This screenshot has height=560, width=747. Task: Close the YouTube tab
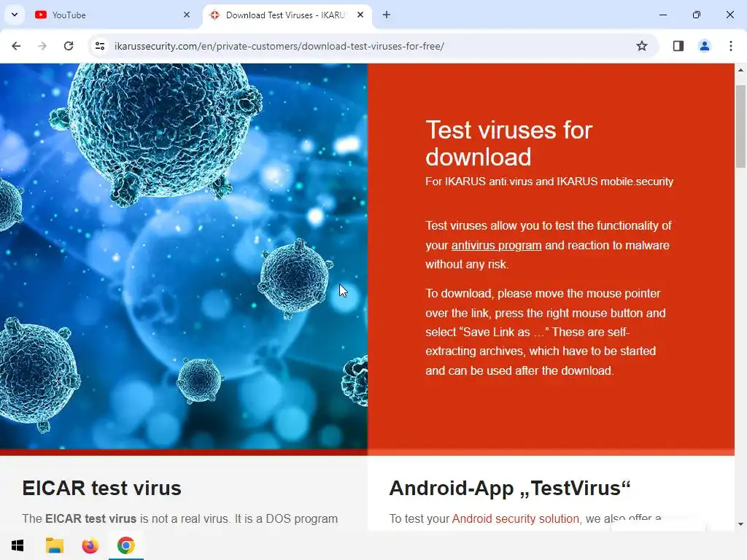[x=187, y=15]
